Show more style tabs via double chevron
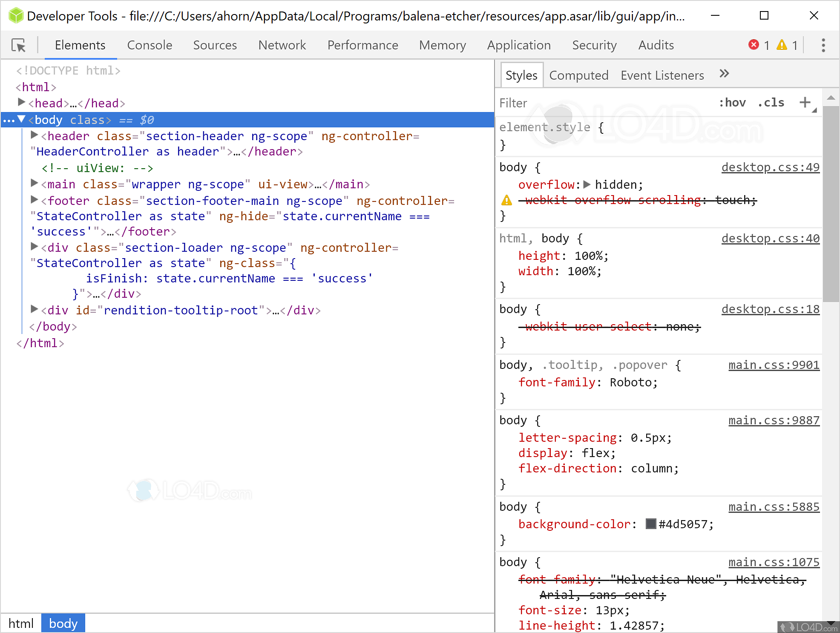 [x=724, y=74]
